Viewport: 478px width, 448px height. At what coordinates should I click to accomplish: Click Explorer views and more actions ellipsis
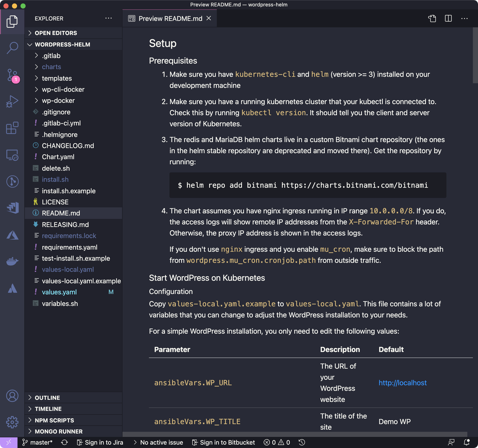(109, 18)
